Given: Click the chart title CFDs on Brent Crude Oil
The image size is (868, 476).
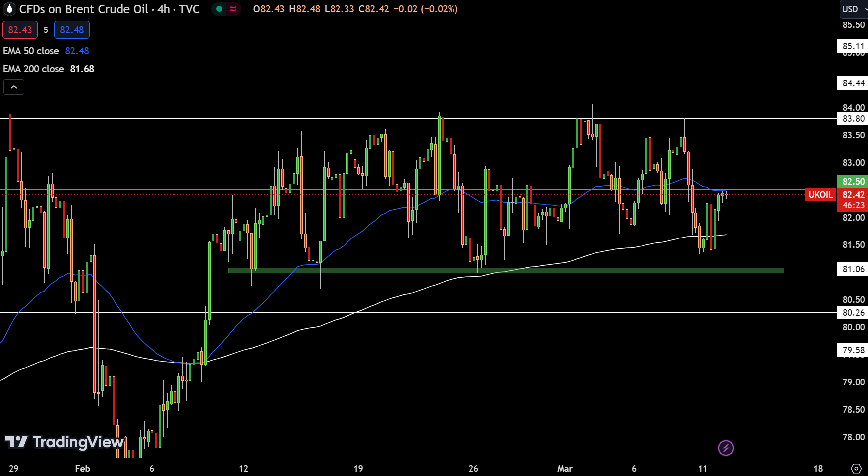Looking at the screenshot, I should [x=83, y=9].
